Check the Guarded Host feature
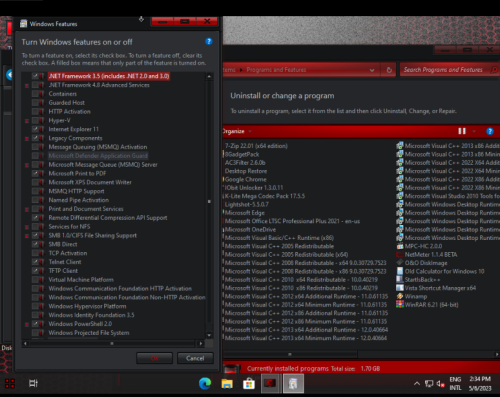Viewport: 500px width, 397px height. click(35, 103)
